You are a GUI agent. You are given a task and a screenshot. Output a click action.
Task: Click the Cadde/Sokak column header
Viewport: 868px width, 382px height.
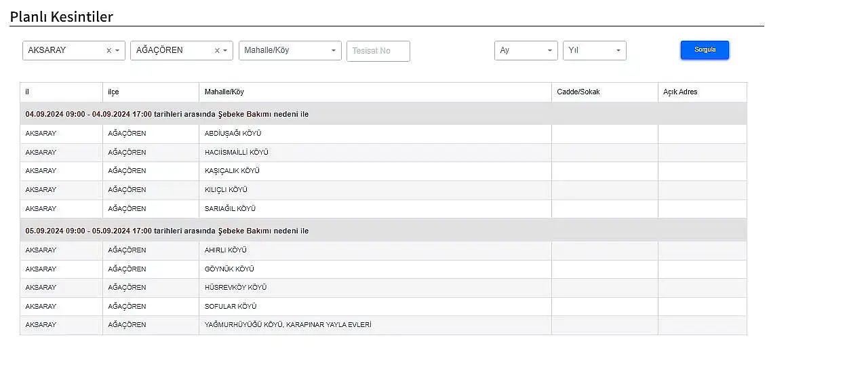tap(604, 92)
